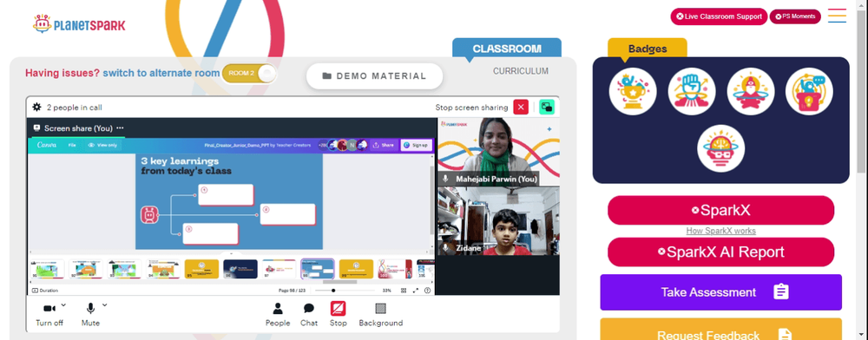Open the hamburger menu at top right
The width and height of the screenshot is (868, 340).
point(837,16)
